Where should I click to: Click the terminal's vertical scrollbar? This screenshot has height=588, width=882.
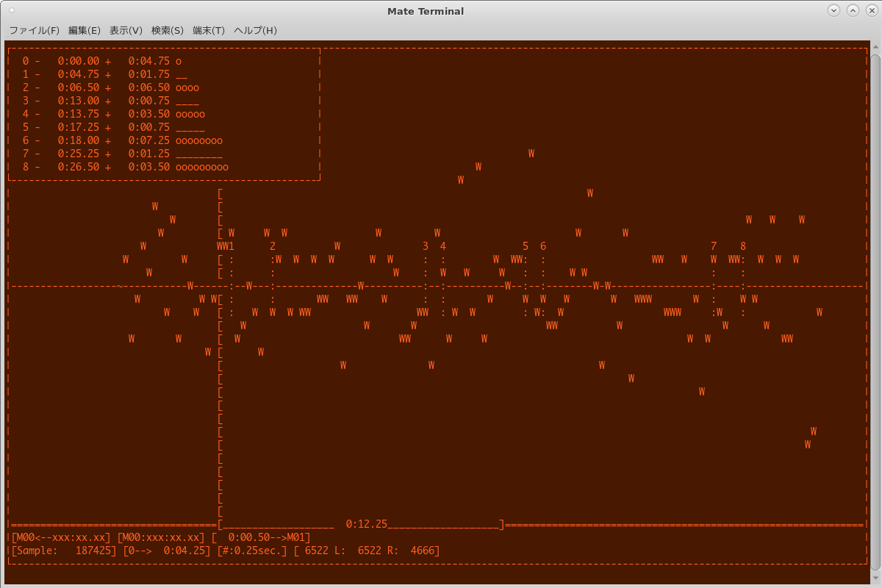click(x=875, y=294)
